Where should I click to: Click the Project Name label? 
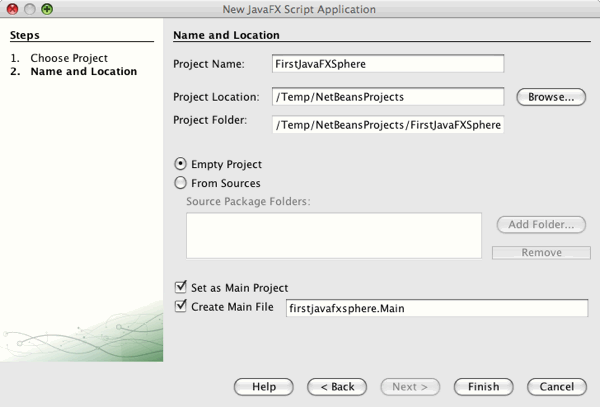pos(209,64)
